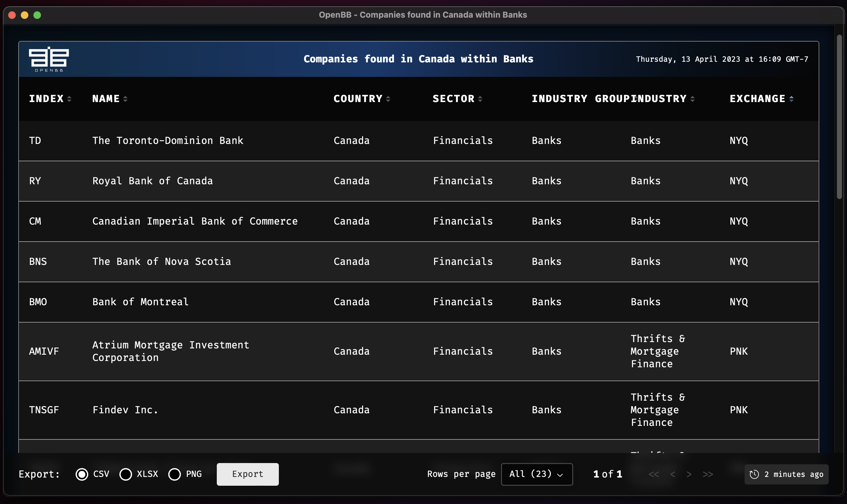Click 'Royal Bank of Canada' cell
847x504 pixels.
(x=153, y=181)
